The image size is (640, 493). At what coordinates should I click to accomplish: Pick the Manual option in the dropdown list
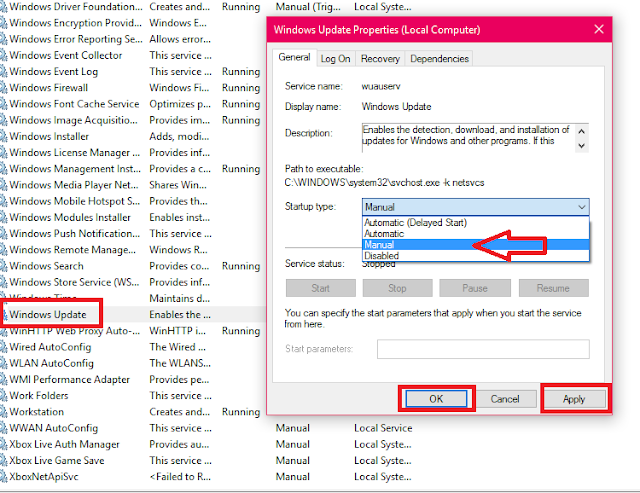(379, 244)
